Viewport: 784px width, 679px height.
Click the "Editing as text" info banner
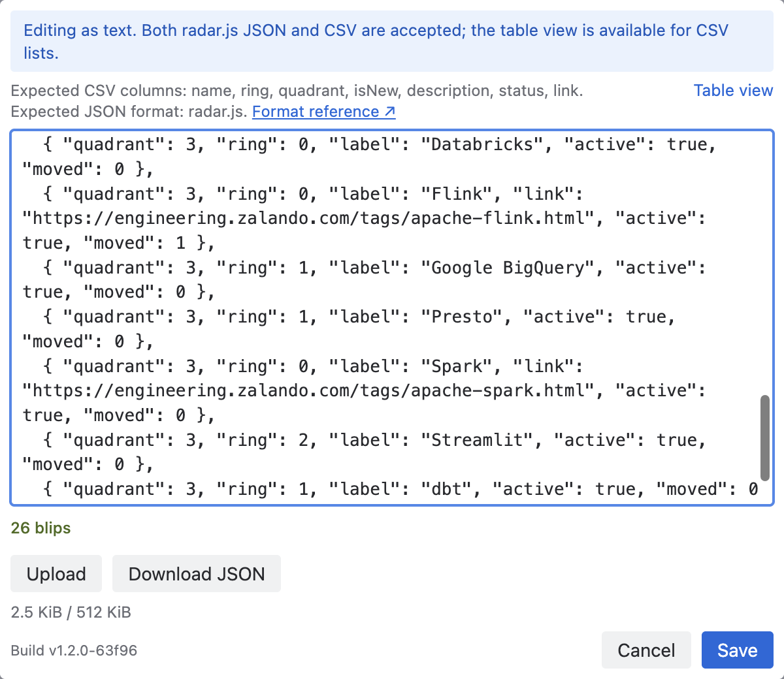[x=392, y=41]
